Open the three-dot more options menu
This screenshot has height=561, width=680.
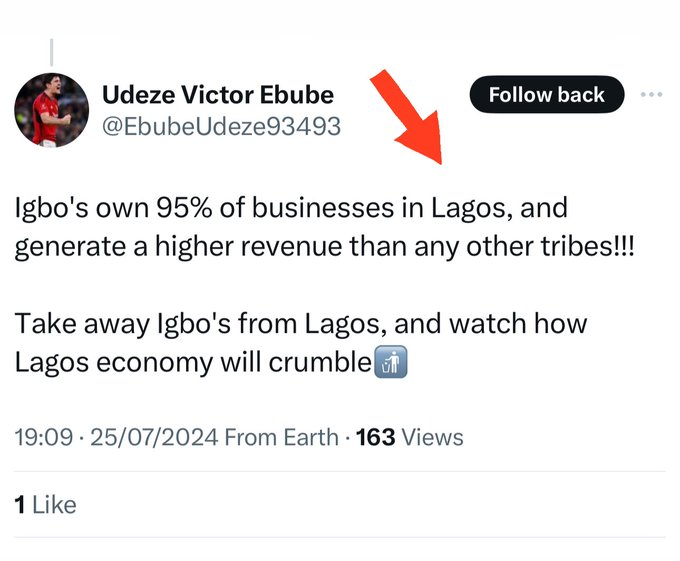(x=651, y=95)
